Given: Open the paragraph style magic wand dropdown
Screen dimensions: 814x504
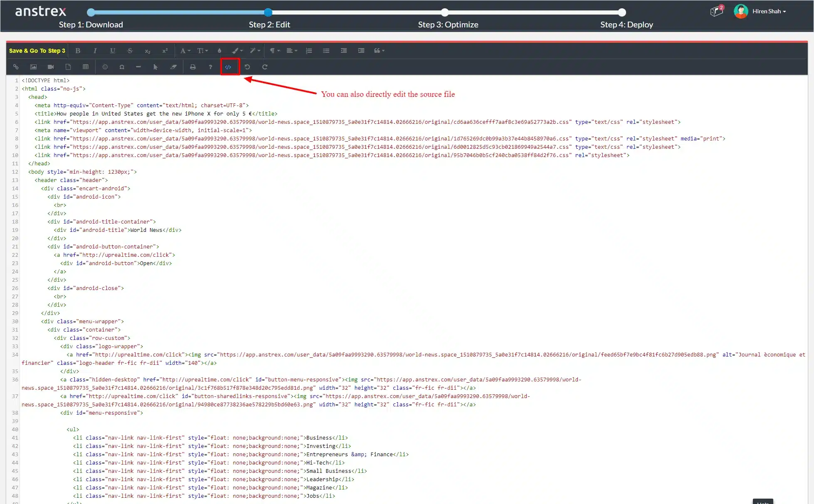Looking at the screenshot, I should [255, 51].
